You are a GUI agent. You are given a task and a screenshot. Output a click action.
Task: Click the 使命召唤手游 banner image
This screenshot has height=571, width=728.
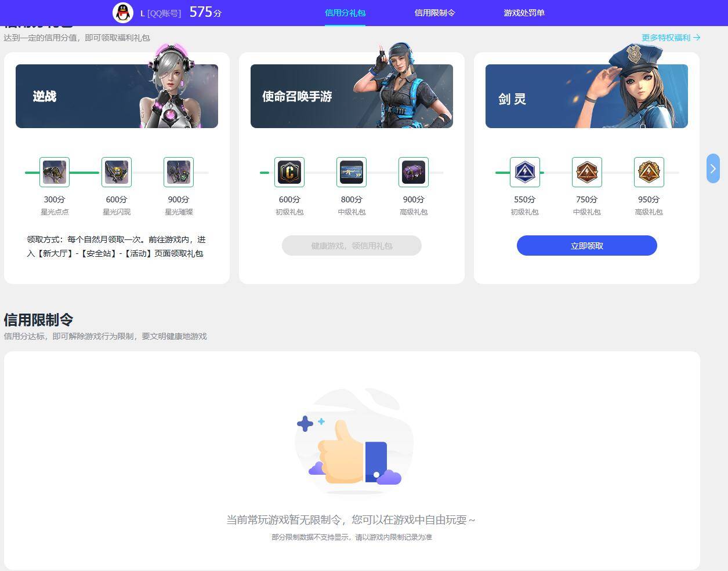click(x=352, y=96)
